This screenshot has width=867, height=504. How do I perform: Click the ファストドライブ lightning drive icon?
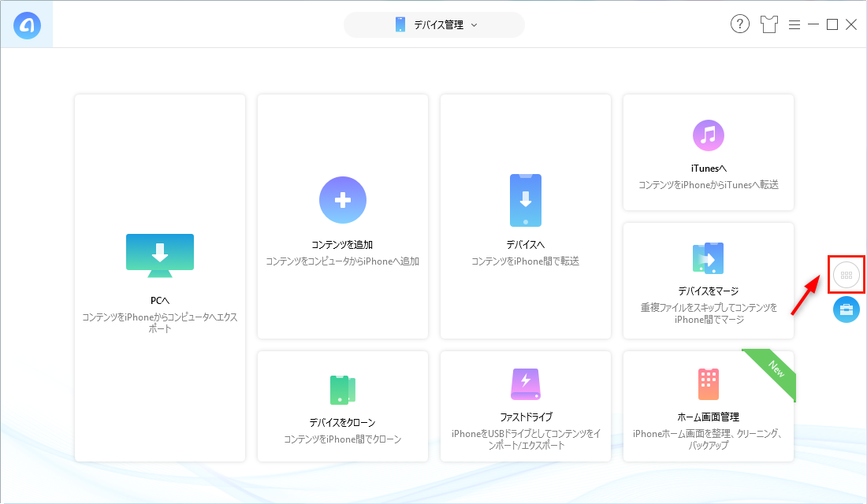[x=525, y=384]
